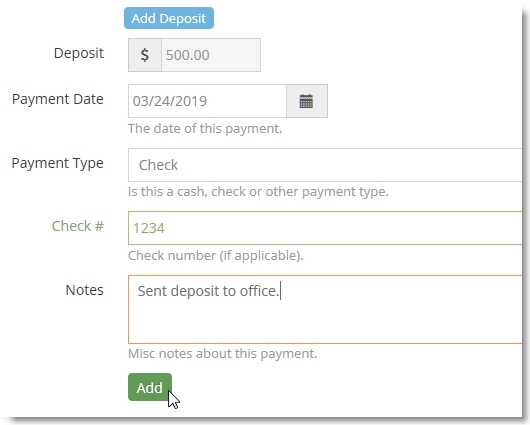Click the dollar sign currency addon

[x=145, y=55]
